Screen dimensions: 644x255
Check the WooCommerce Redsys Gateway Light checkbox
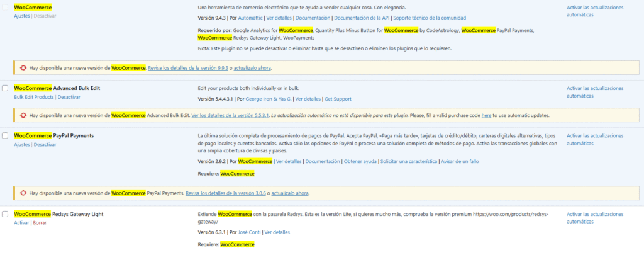[x=5, y=214]
